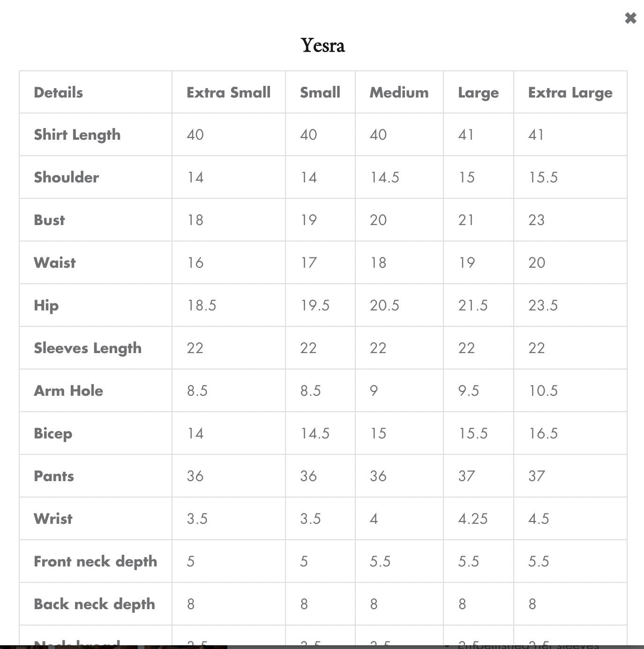Click the Details column header
The height and width of the screenshot is (649, 644).
pyautogui.click(x=58, y=92)
